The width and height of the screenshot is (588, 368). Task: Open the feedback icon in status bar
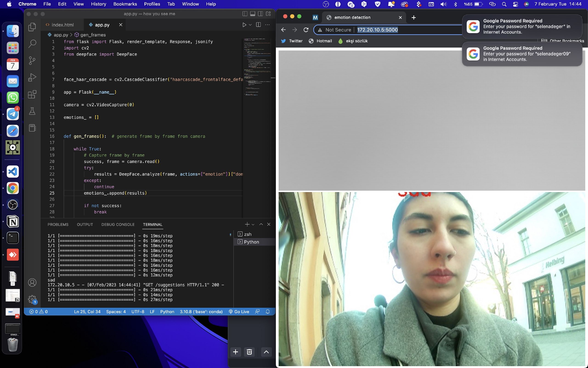(257, 311)
